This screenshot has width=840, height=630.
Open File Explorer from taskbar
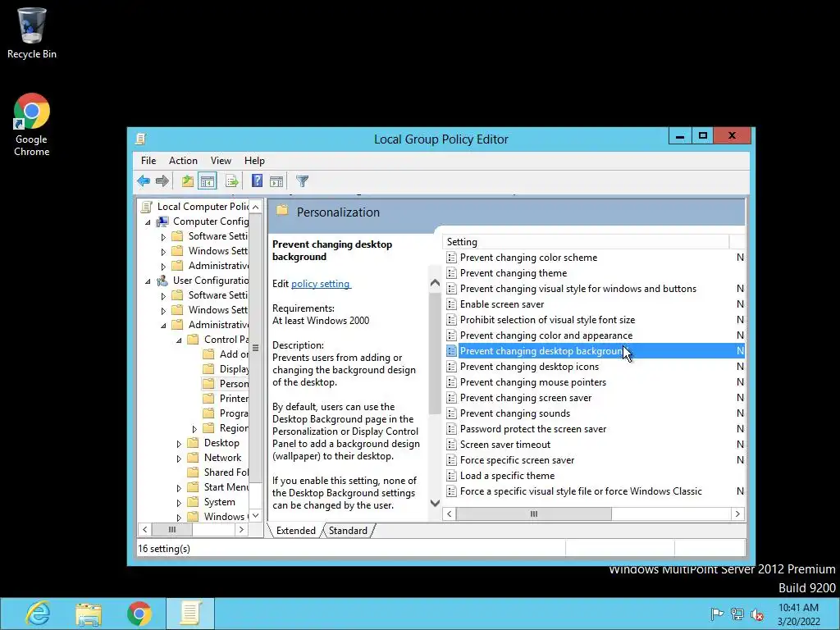point(89,614)
